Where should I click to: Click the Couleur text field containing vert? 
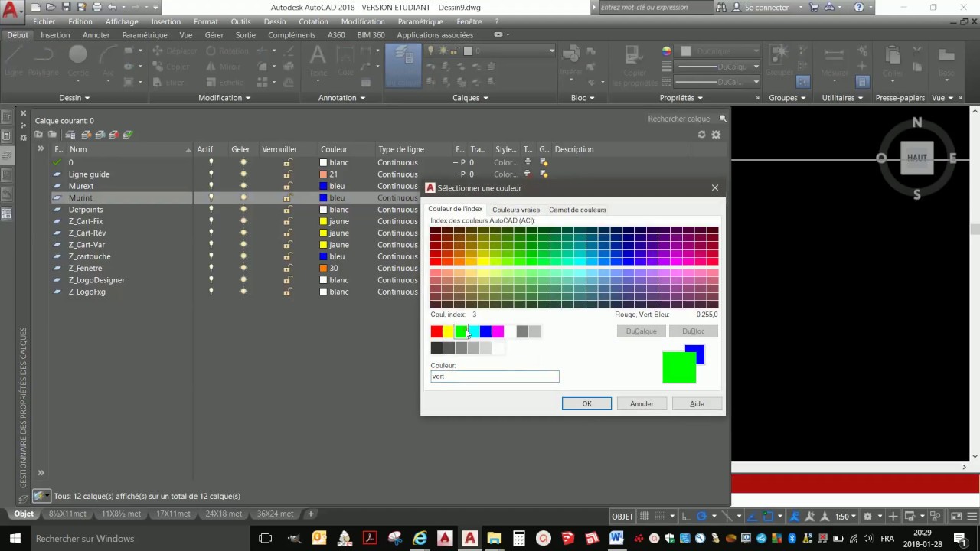pos(495,377)
